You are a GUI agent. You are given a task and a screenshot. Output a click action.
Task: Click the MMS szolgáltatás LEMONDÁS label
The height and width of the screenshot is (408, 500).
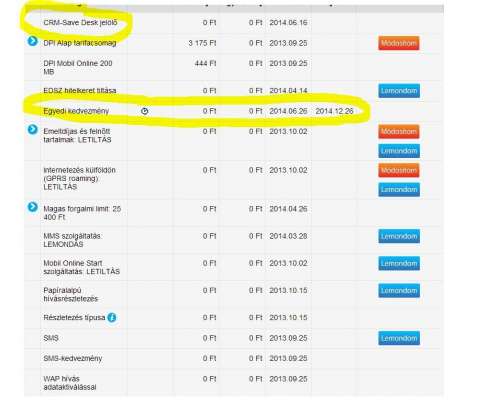point(73,240)
